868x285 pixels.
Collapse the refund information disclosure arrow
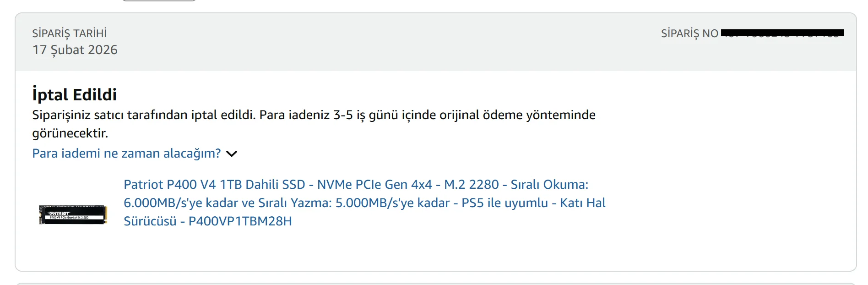click(x=232, y=153)
